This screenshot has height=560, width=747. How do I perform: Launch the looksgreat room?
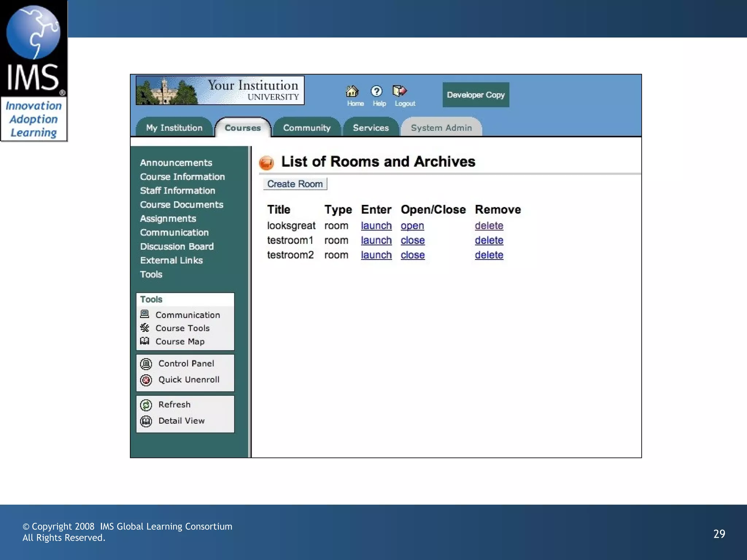point(376,226)
